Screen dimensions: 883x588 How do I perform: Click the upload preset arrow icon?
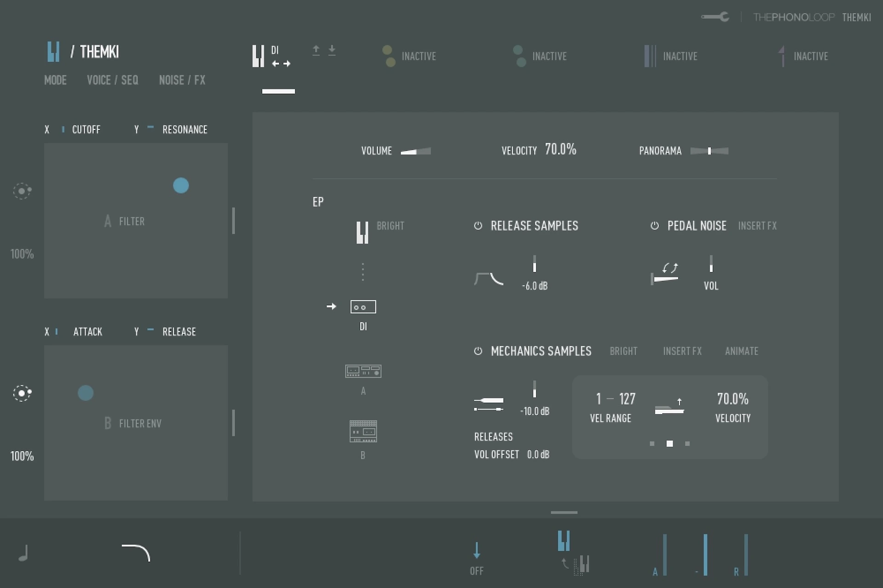tap(316, 50)
